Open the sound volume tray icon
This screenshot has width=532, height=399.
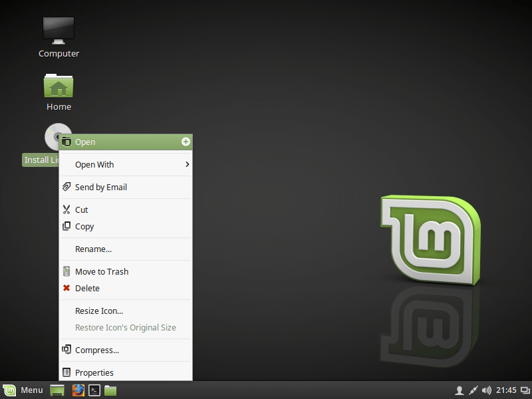coord(487,390)
